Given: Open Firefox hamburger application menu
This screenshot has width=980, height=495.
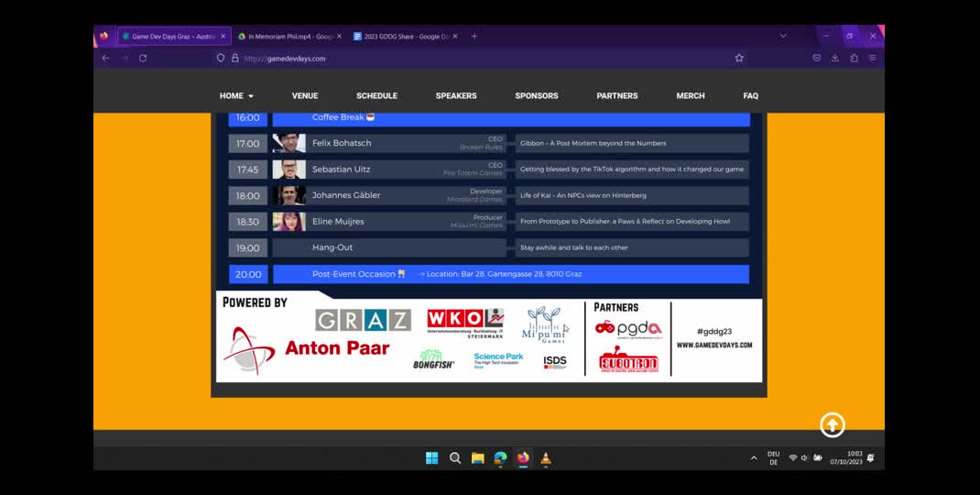Looking at the screenshot, I should (x=873, y=58).
